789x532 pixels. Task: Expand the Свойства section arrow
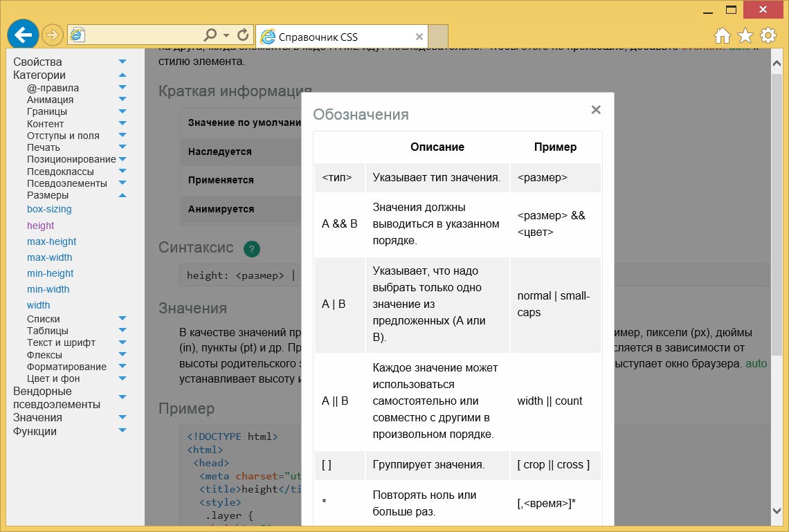(123, 62)
